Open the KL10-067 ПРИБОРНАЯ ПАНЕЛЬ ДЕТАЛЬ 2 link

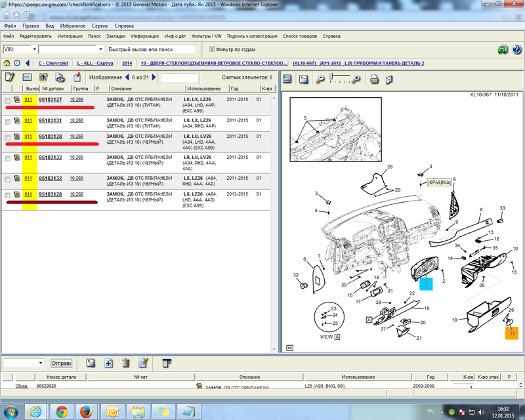(358, 63)
